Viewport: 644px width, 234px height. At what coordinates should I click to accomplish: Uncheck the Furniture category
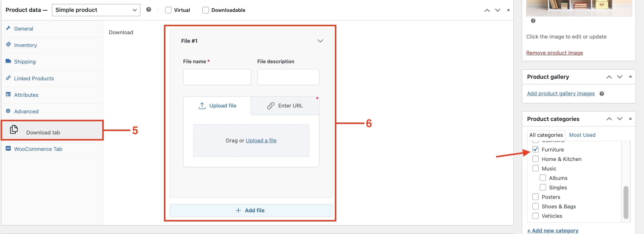(x=535, y=149)
